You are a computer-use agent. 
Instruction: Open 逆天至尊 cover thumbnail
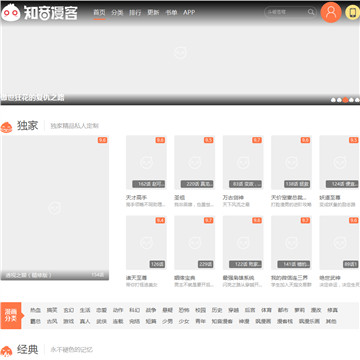pyautogui.click(x=146, y=243)
